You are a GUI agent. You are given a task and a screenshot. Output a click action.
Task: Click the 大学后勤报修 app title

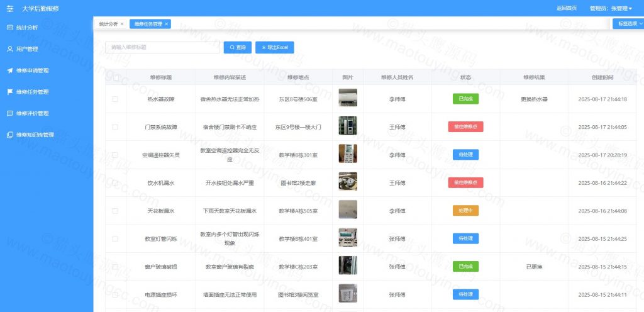point(40,8)
